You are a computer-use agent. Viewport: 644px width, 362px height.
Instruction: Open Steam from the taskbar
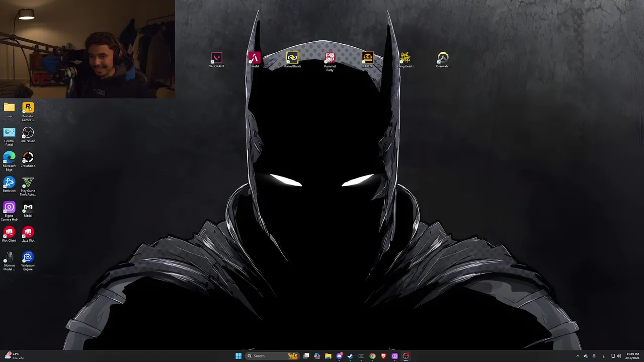click(x=350, y=356)
